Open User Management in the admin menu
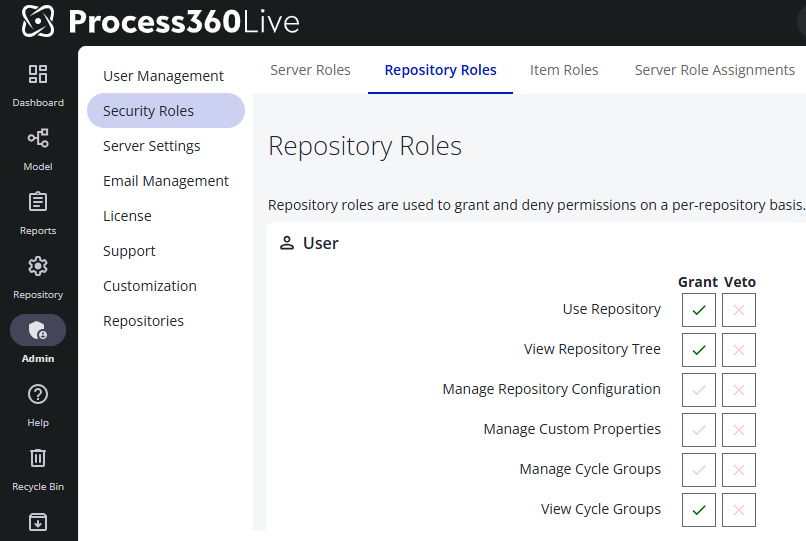The image size is (806, 541). 163,76
